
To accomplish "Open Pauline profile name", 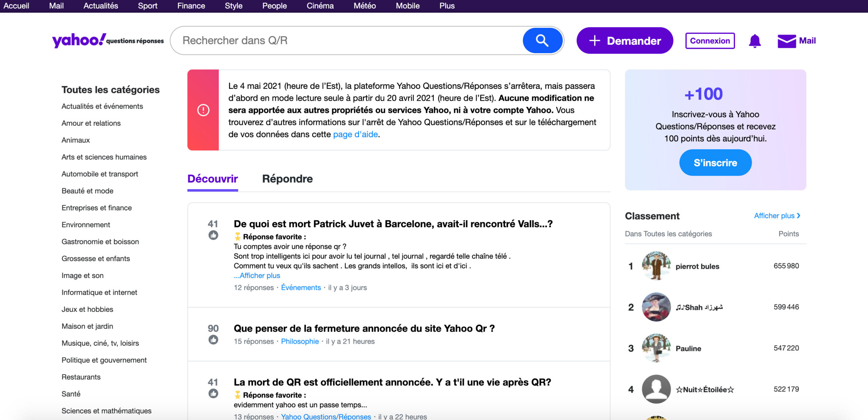I will pos(688,348).
